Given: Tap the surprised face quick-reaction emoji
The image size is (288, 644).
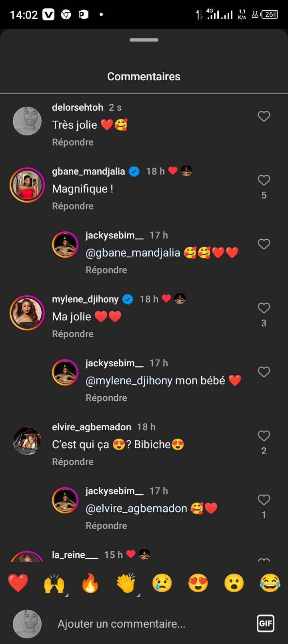Looking at the screenshot, I should pos(234,583).
